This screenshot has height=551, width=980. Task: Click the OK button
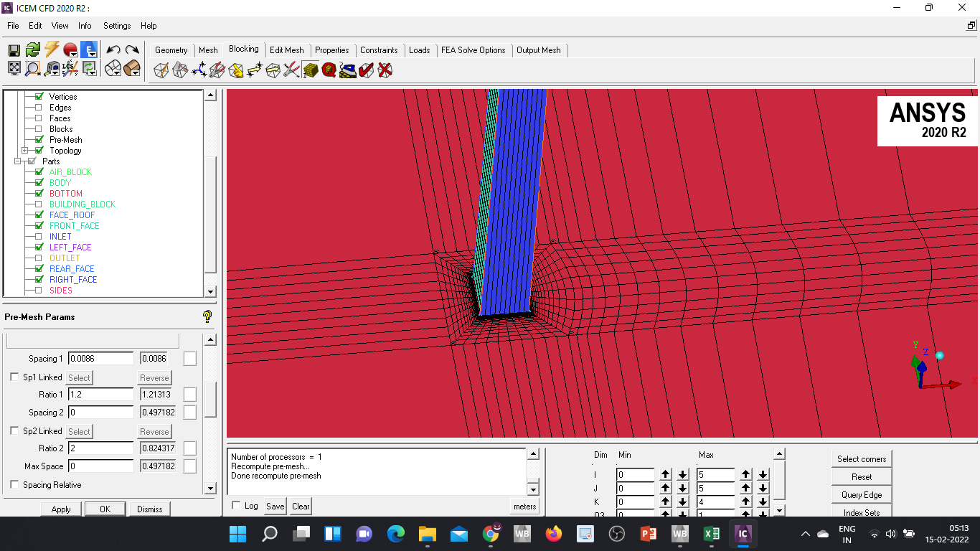click(105, 509)
